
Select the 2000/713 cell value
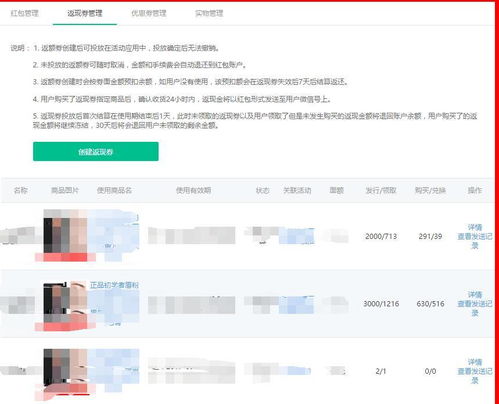[x=381, y=236]
